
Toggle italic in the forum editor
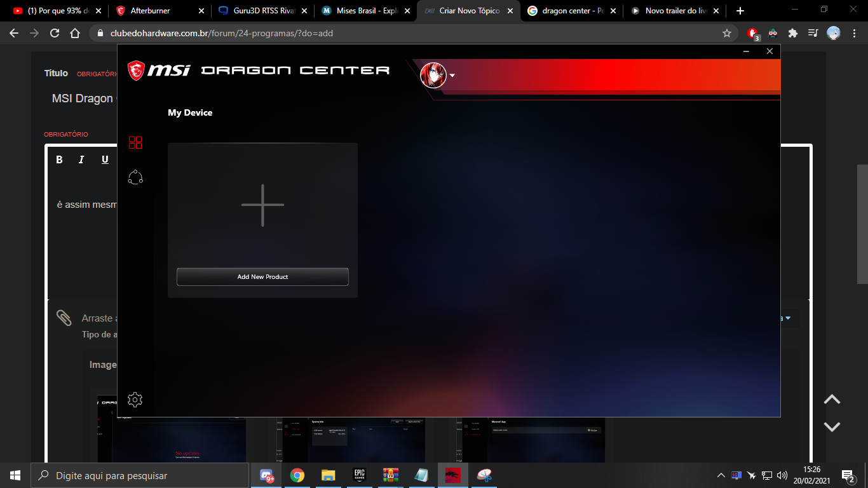click(x=81, y=159)
